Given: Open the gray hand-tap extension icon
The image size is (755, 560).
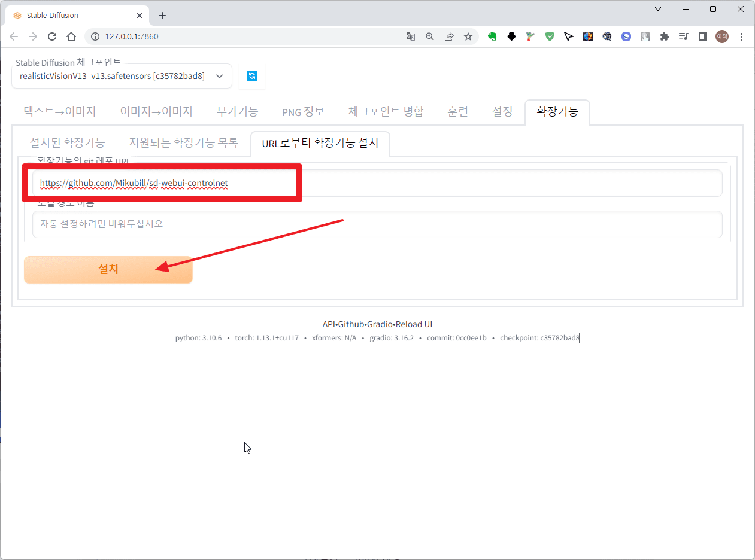Looking at the screenshot, I should pyautogui.click(x=645, y=36).
